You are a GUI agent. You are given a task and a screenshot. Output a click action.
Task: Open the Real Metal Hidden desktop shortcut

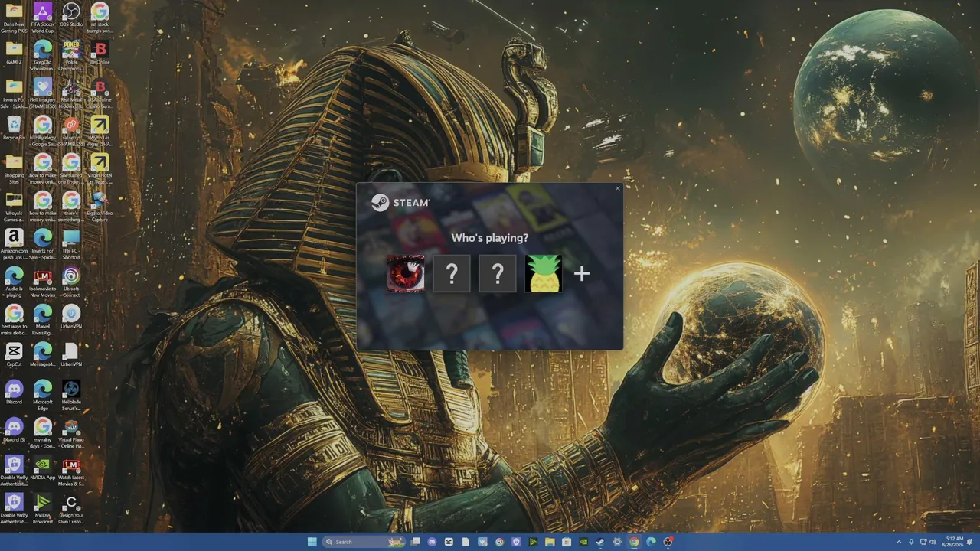click(x=71, y=93)
